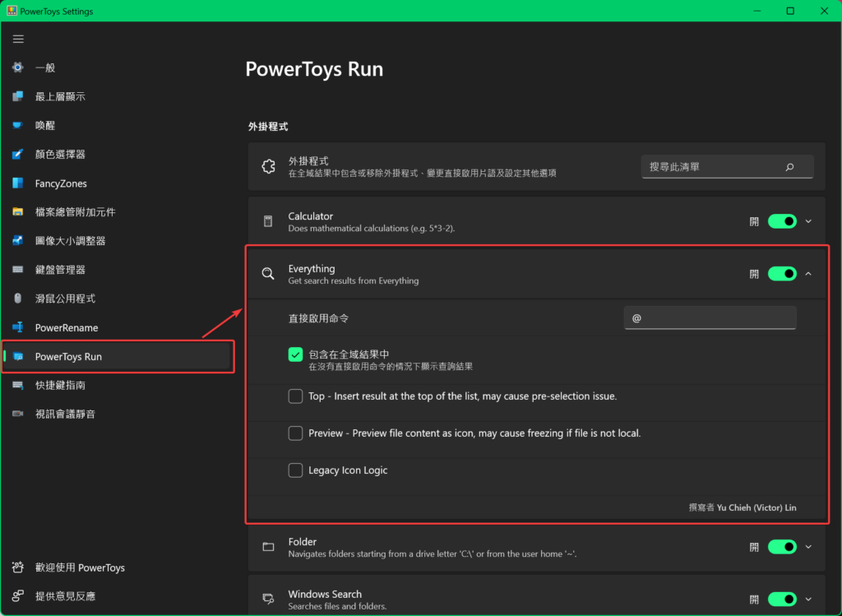Click the Folder plugin icon
This screenshot has height=616, width=842.
pyautogui.click(x=268, y=547)
